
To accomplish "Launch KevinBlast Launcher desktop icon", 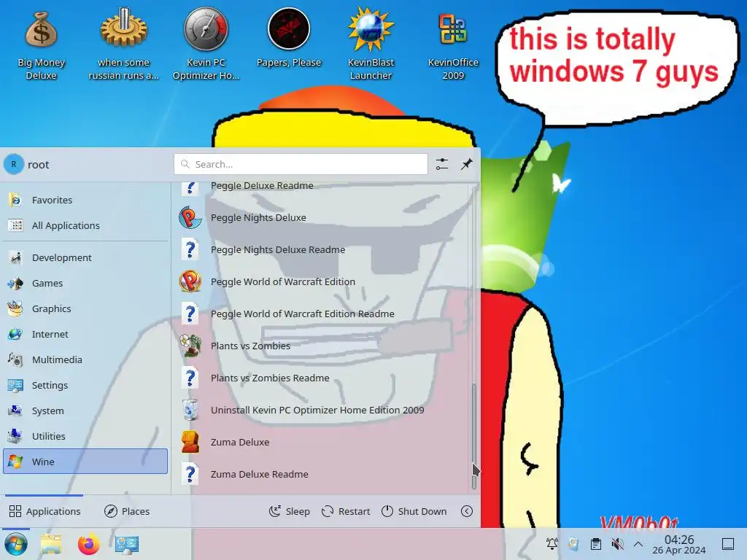I will click(x=371, y=44).
